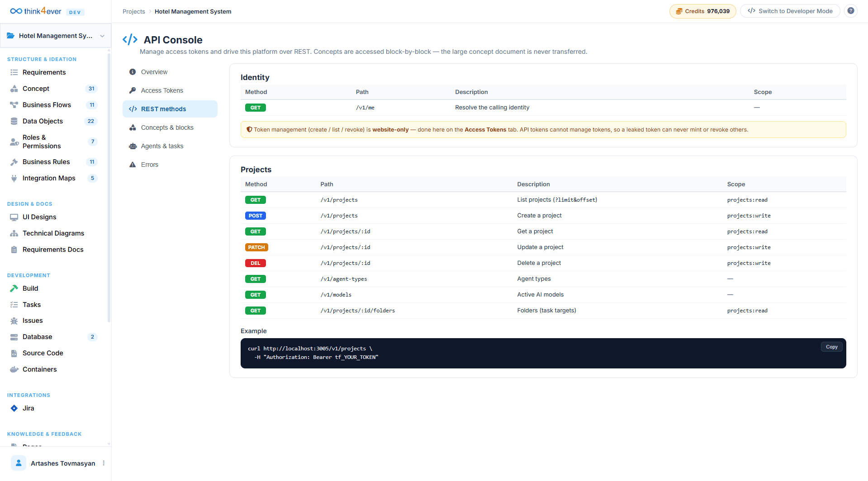Click the Business Flows icon
The image size is (868, 481).
pyautogui.click(x=14, y=105)
